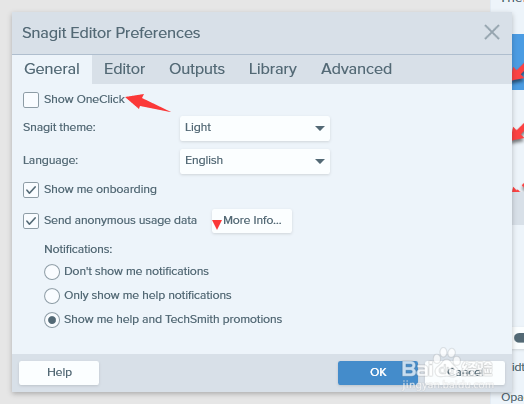The image size is (524, 404).
Task: Click the English language field
Action: coord(255,161)
